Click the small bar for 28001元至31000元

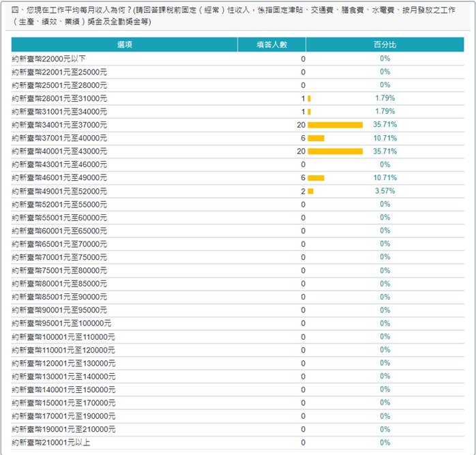tap(309, 98)
